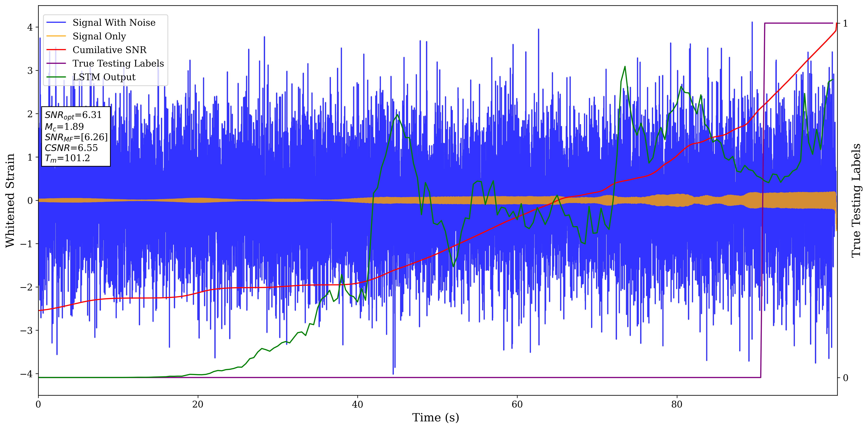The height and width of the screenshot is (429, 868).
Task: Click the right-axis tick label 0
Action: tap(845, 378)
